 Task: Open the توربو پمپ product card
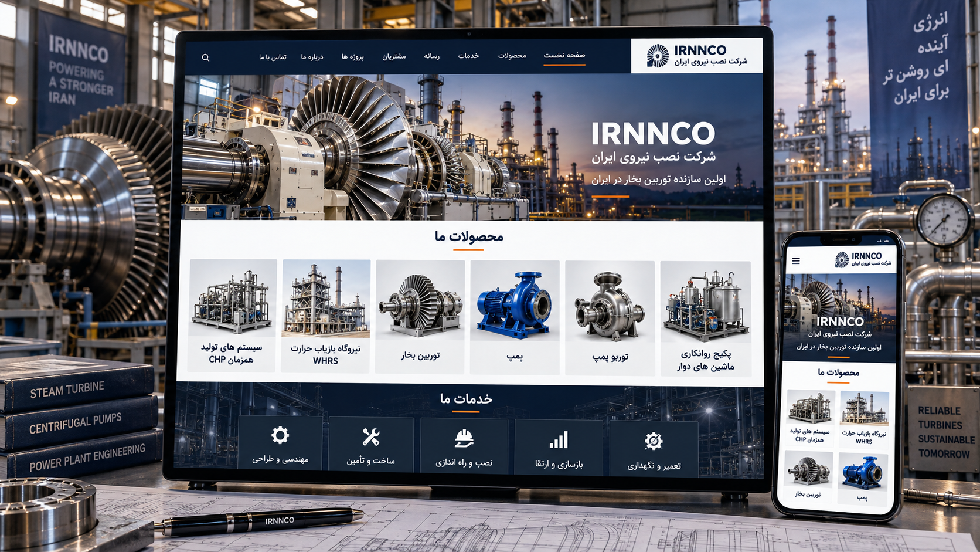[610, 318]
